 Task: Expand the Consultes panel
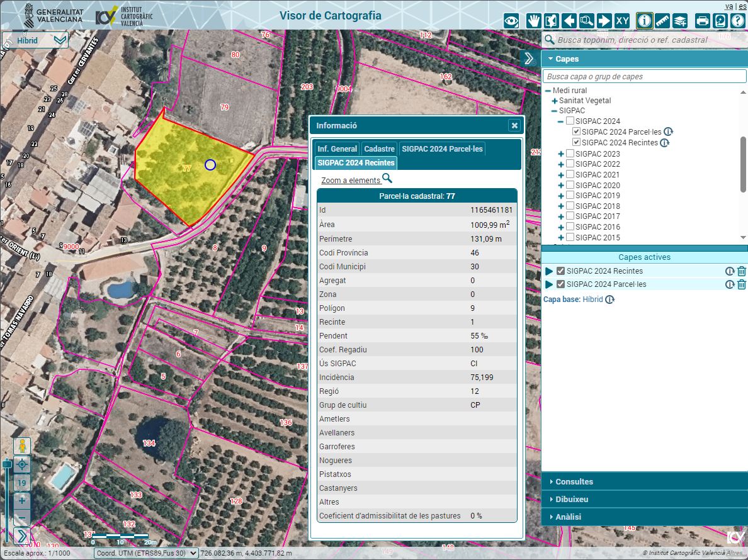click(x=574, y=481)
